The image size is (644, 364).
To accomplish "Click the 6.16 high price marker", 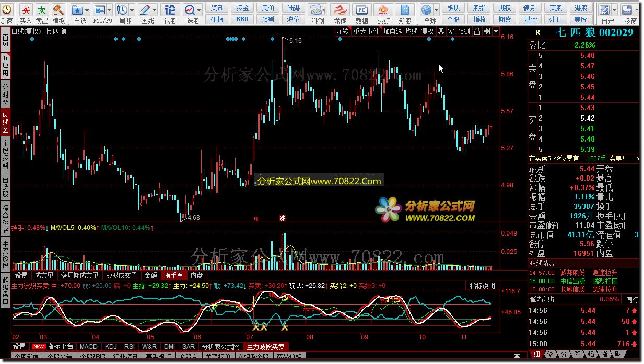I will point(295,40).
